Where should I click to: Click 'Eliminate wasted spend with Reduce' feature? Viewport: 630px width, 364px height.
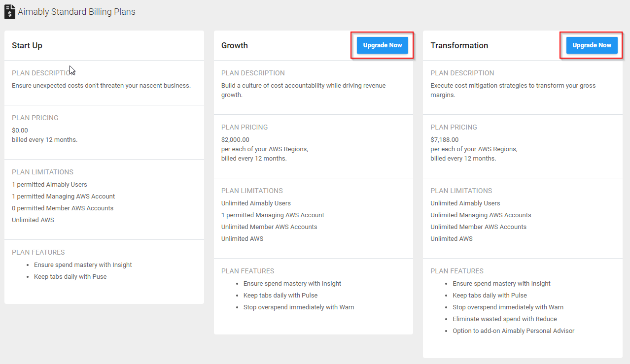(505, 319)
